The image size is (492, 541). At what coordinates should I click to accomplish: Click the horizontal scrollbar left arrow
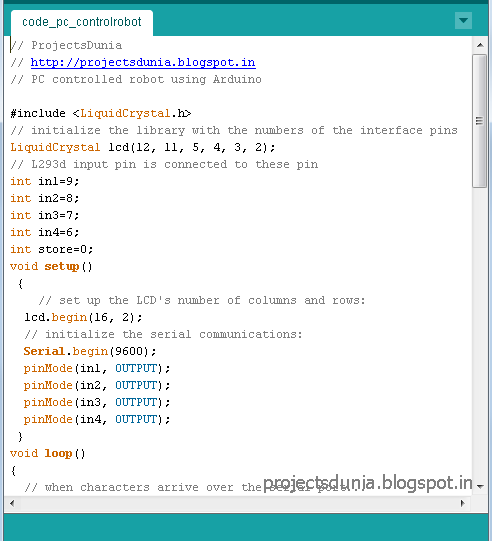12,503
